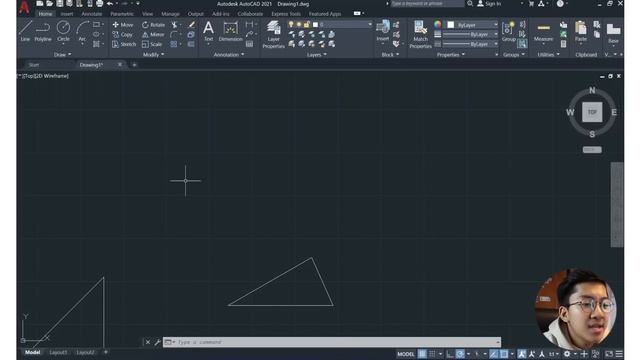Expand the Layers panel

point(317,54)
